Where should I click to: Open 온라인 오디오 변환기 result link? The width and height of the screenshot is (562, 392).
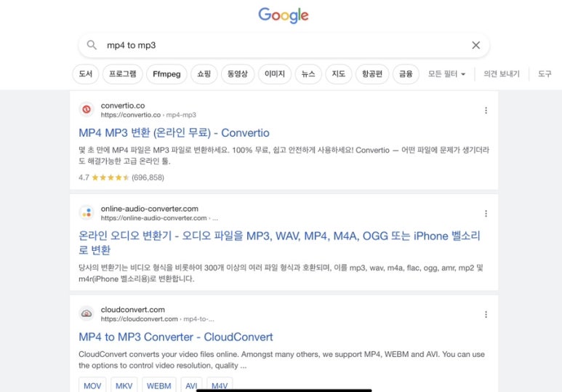tap(279, 243)
